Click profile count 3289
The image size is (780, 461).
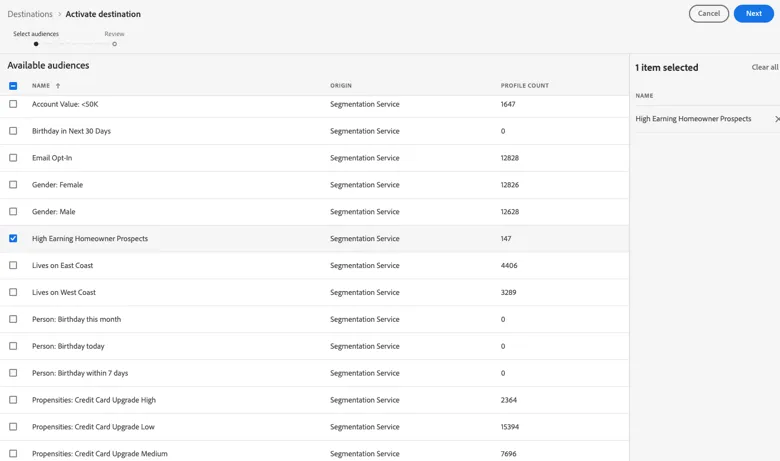508,292
